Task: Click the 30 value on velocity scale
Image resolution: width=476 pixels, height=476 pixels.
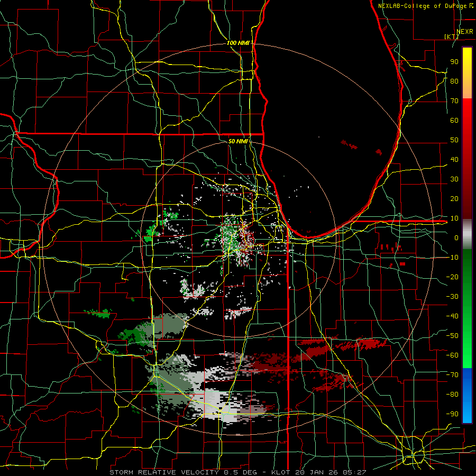Action: click(x=454, y=179)
